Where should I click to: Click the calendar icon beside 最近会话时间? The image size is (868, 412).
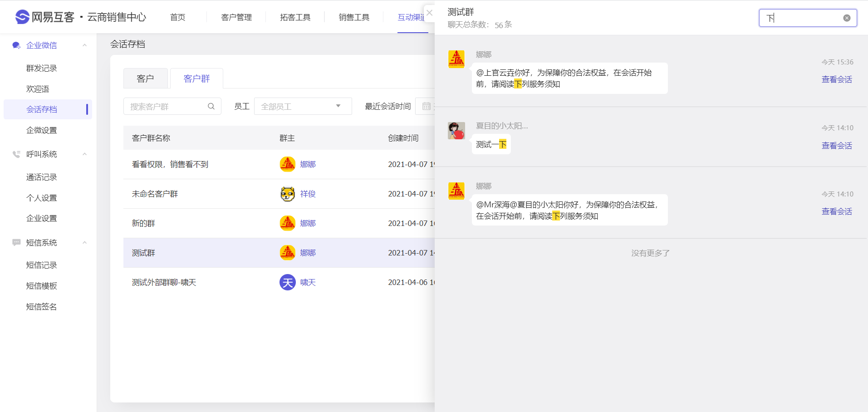427,106
